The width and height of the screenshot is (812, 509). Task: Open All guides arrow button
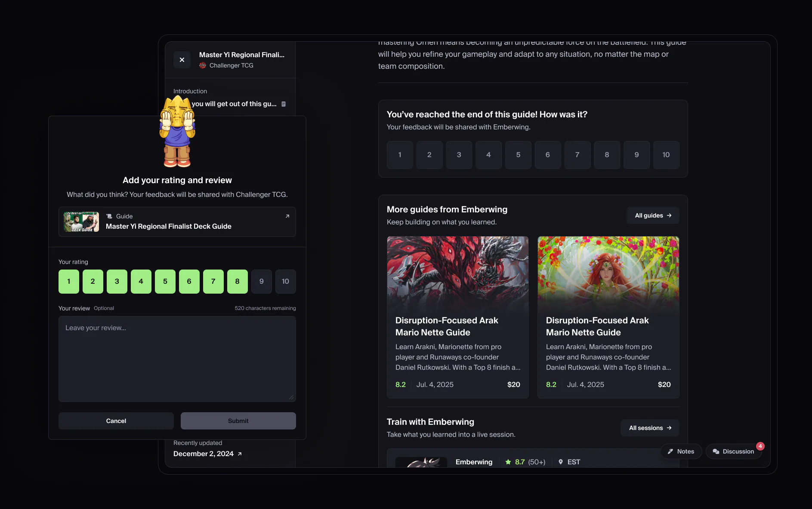point(653,215)
